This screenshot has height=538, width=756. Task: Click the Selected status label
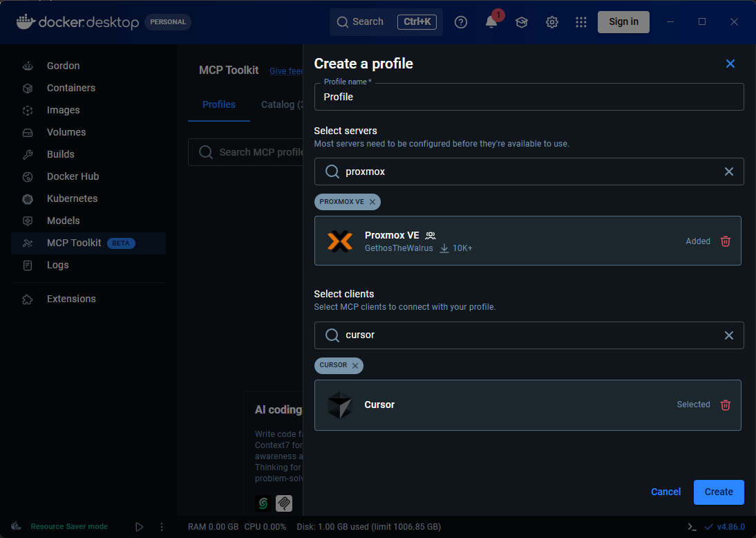coord(693,405)
